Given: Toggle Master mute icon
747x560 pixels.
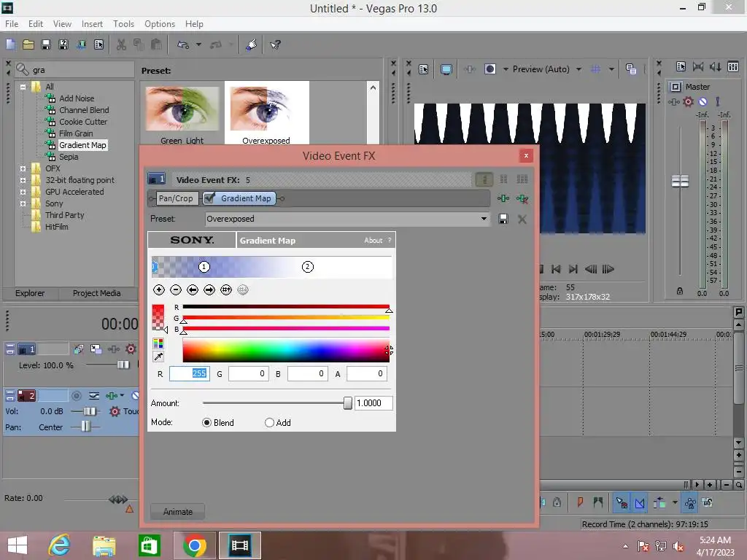Looking at the screenshot, I should coord(703,101).
